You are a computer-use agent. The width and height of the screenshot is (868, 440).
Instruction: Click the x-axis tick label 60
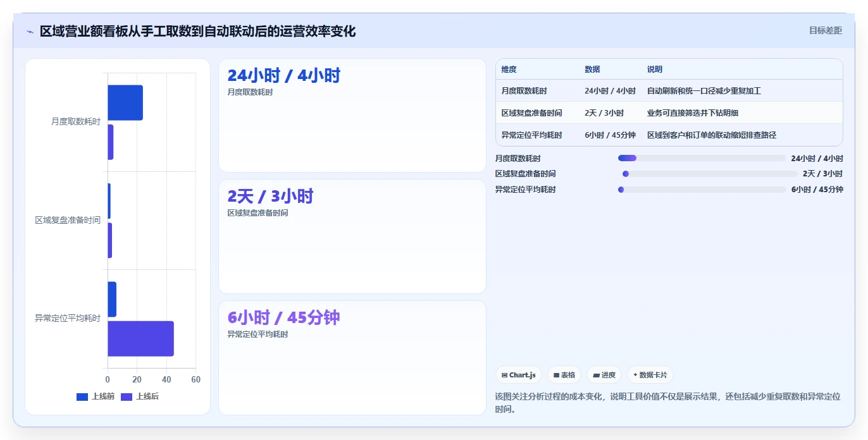tap(195, 380)
